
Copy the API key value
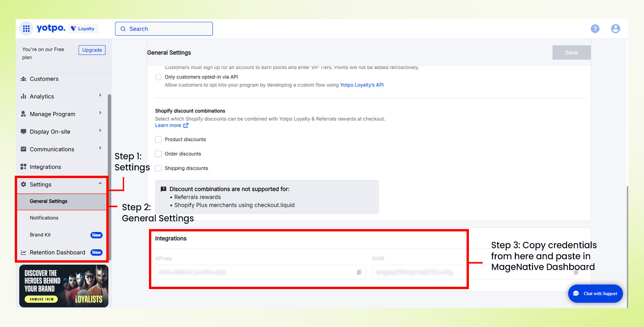(359, 272)
